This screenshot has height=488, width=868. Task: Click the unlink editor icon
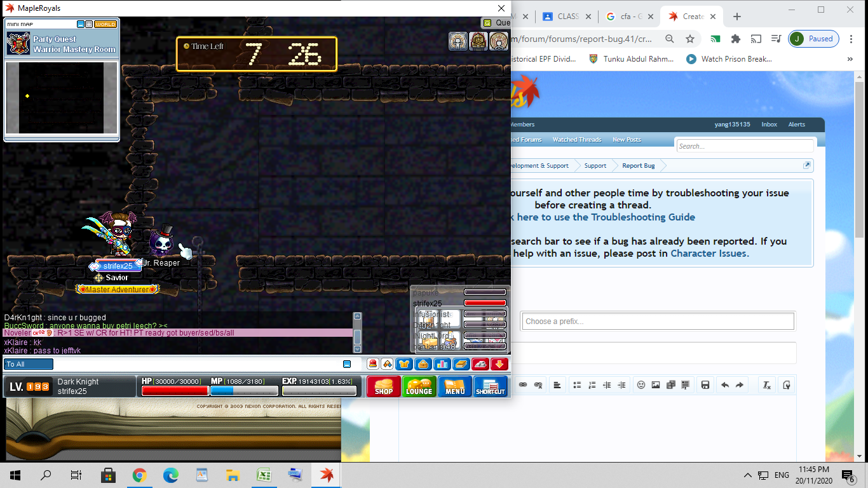(x=538, y=384)
